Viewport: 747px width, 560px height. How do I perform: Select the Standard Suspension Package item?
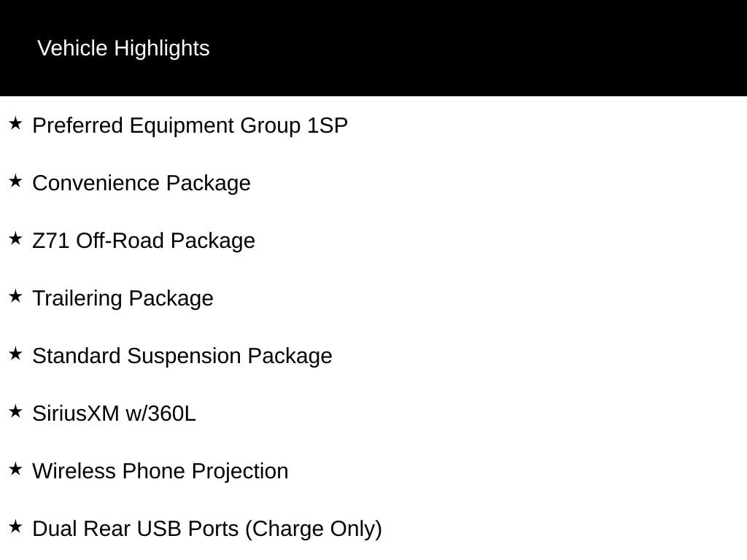point(182,357)
